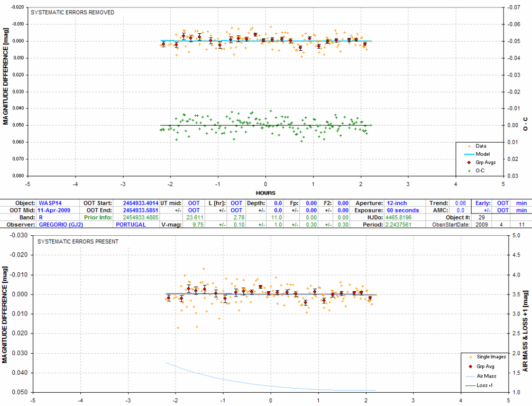
Task: Click the HOURS x-axis title
Action: click(x=265, y=193)
